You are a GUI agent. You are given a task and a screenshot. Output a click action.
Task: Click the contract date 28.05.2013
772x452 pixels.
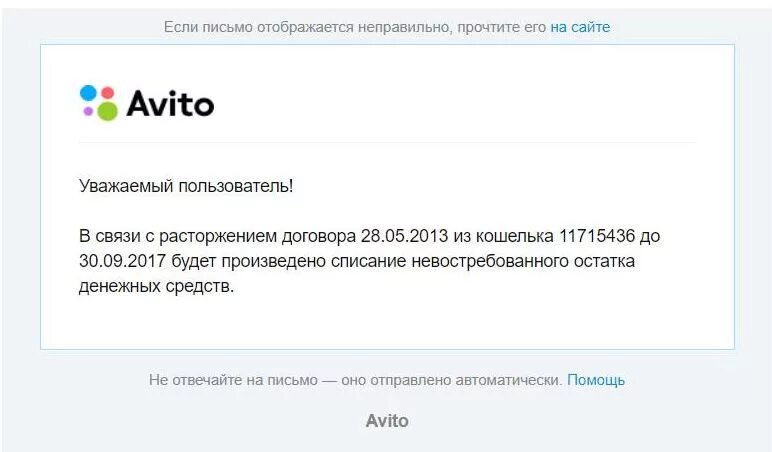404,236
